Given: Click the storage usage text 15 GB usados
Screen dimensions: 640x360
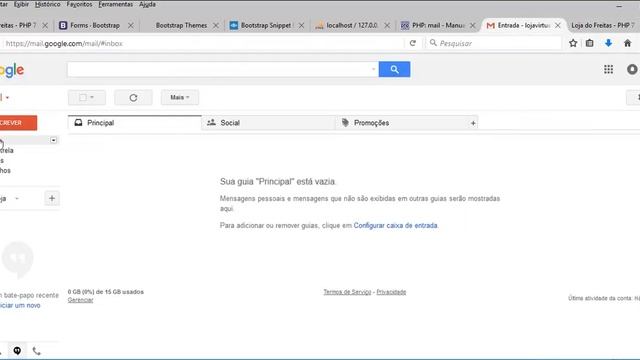Looking at the screenshot, I should tap(106, 292).
